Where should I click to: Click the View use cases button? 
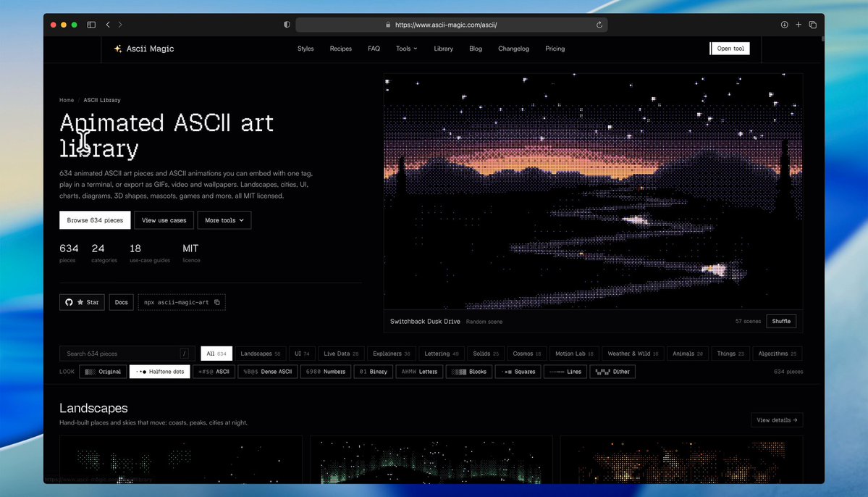164,220
